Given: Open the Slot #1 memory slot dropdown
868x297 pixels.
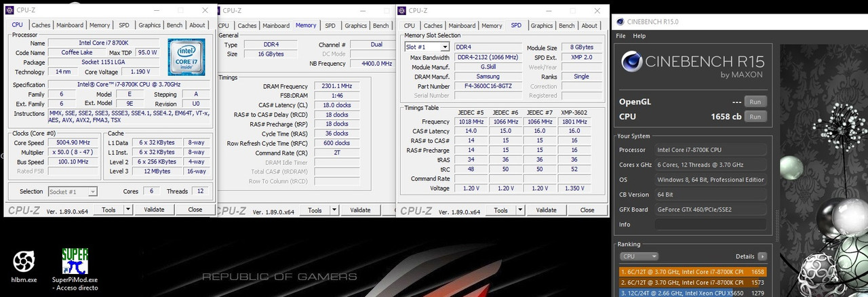Looking at the screenshot, I should [427, 47].
